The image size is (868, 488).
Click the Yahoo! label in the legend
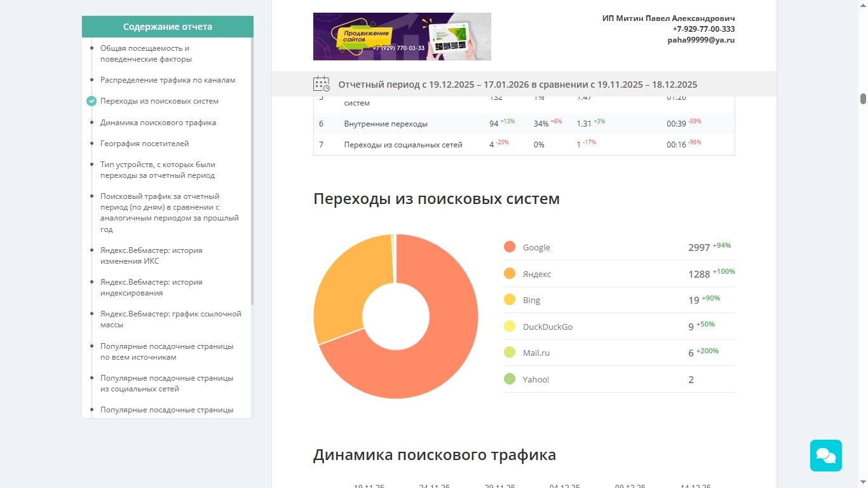pos(536,379)
